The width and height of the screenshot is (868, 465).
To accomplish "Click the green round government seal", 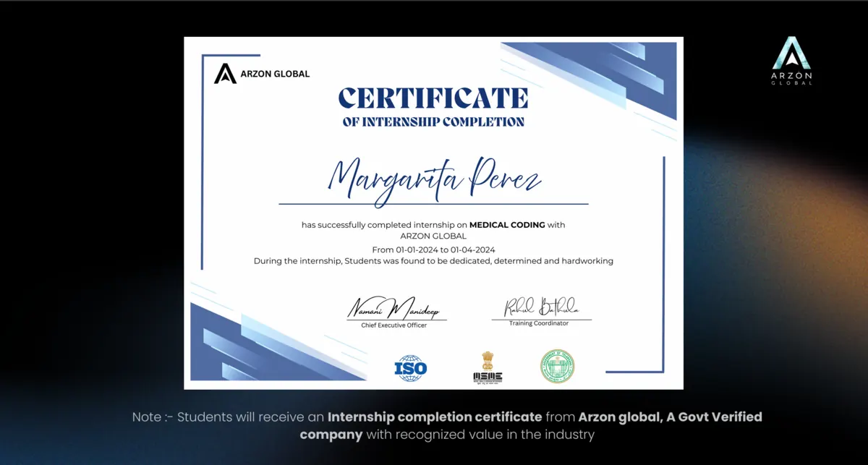I will (557, 367).
